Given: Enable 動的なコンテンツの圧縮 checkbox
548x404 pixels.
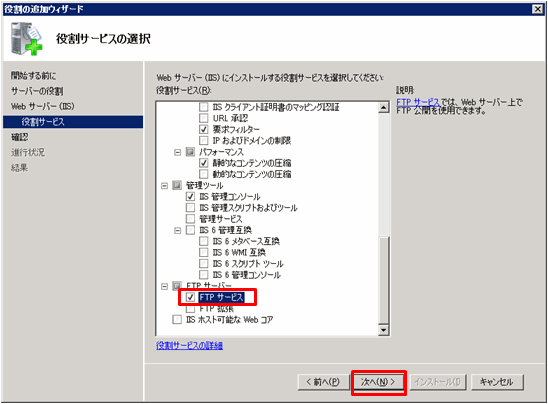Looking at the screenshot, I should 204,174.
